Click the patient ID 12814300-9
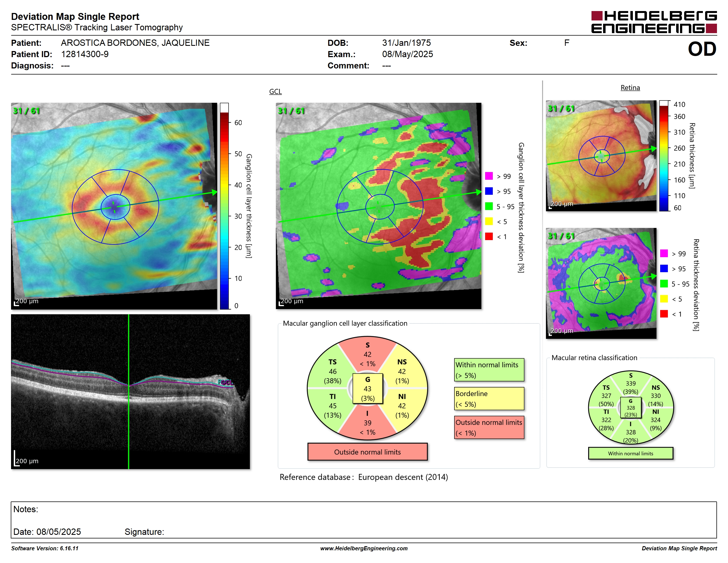728x563 pixels. click(x=85, y=54)
